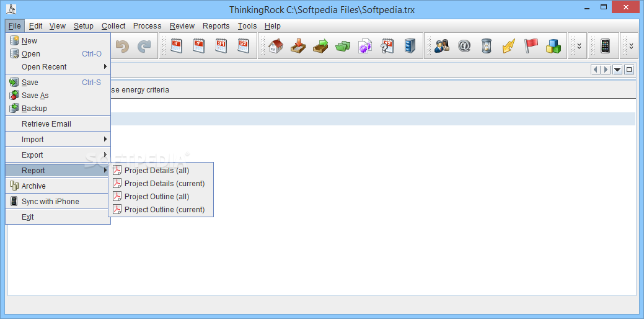Expand the toolbar overflow chevron beside blocks icon
Image resolution: width=644 pixels, height=319 pixels.
tap(579, 46)
